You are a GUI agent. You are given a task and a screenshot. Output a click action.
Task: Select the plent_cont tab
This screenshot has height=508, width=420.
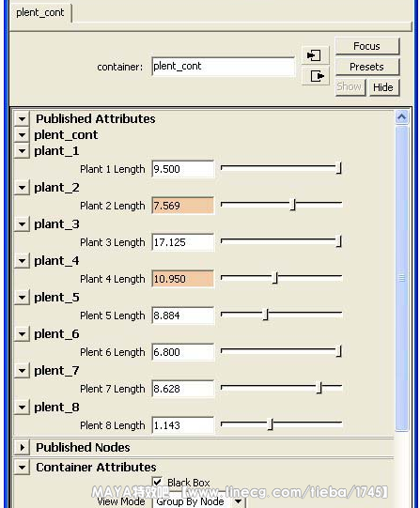click(x=40, y=12)
